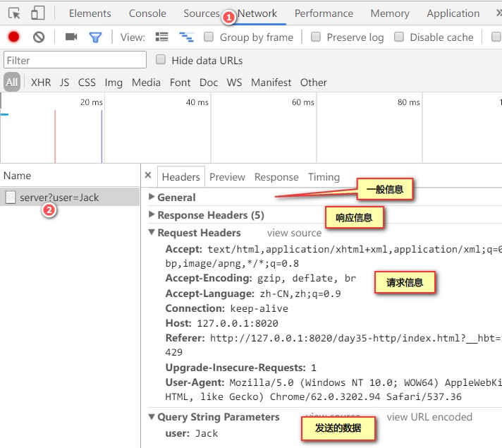Tick the Hide data URLs checkbox
The width and height of the screenshot is (502, 448).
(160, 59)
